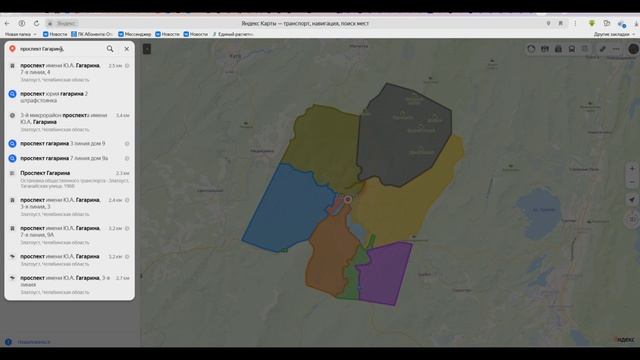Zoom in the map with plus button
Screen dimensions: 640x360
[632, 169]
